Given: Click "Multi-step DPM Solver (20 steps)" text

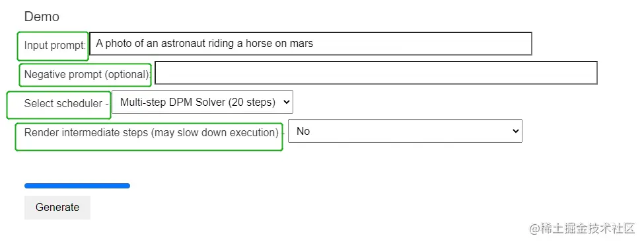Looking at the screenshot, I should (x=197, y=102).
